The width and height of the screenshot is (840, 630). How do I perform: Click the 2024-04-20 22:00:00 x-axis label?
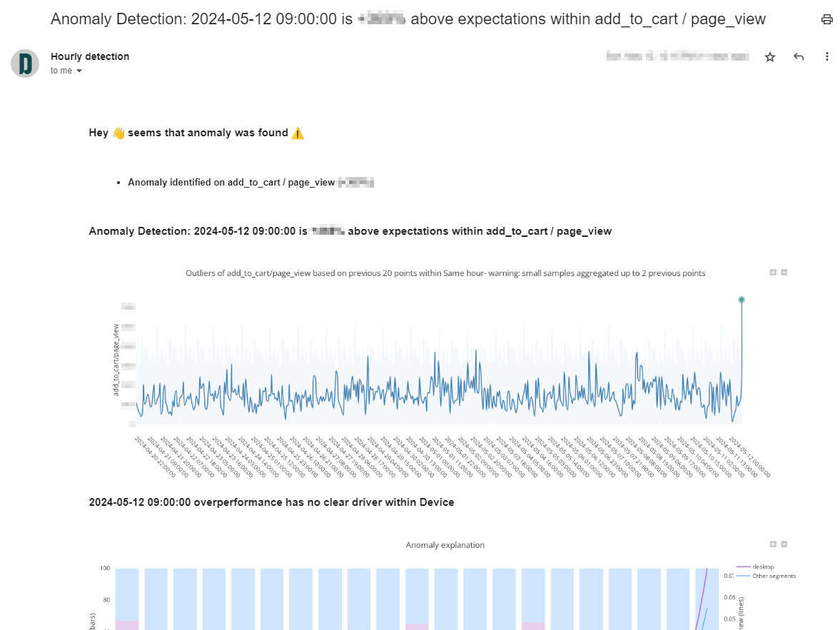155,457
